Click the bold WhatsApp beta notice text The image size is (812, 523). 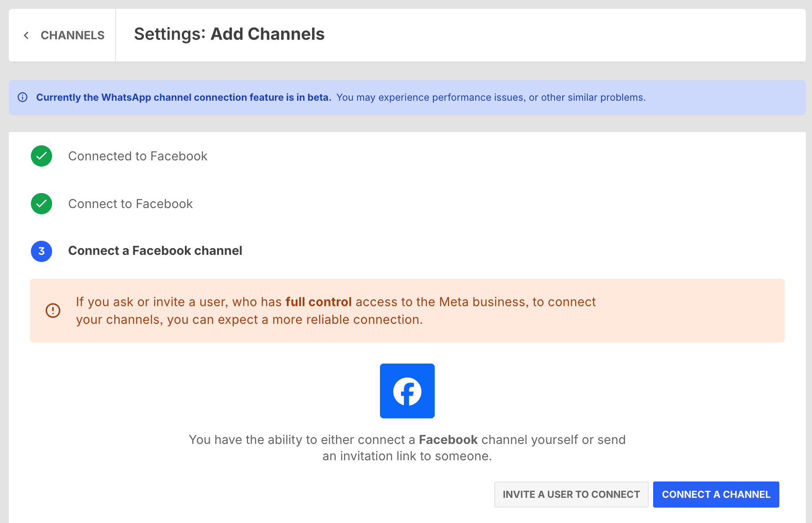[x=184, y=97]
